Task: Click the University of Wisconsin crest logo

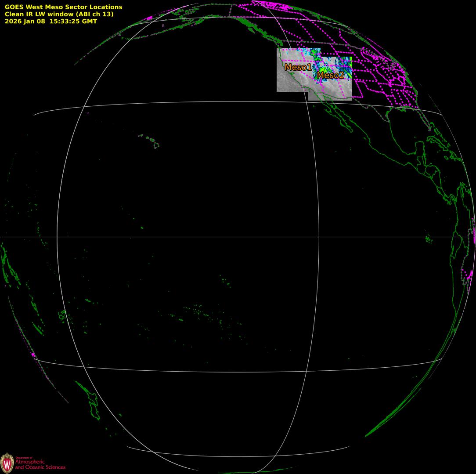Action: tap(7, 463)
